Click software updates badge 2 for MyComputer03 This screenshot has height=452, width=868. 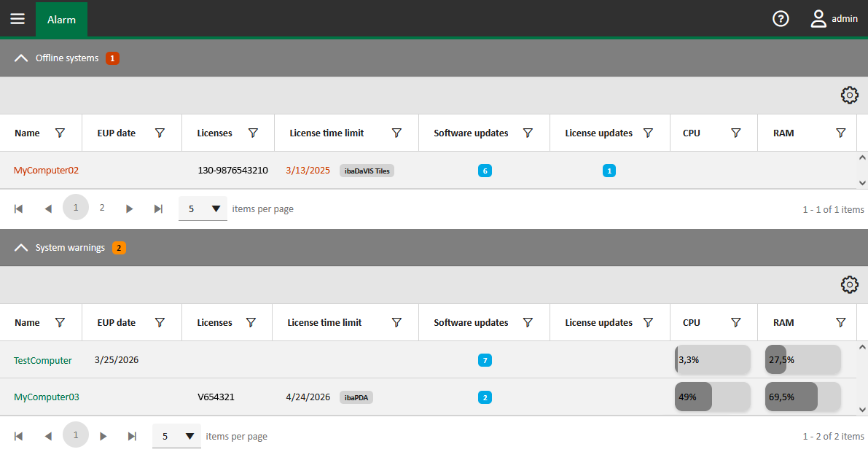[485, 397]
